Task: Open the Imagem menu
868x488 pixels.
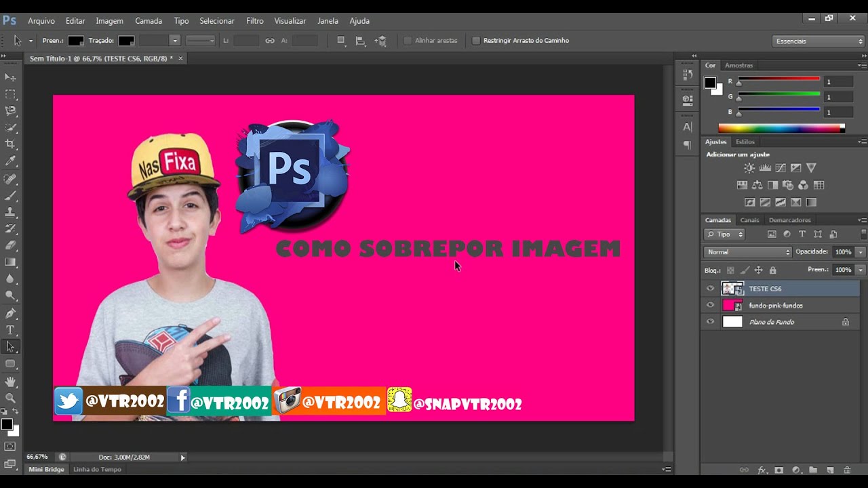Action: [109, 21]
